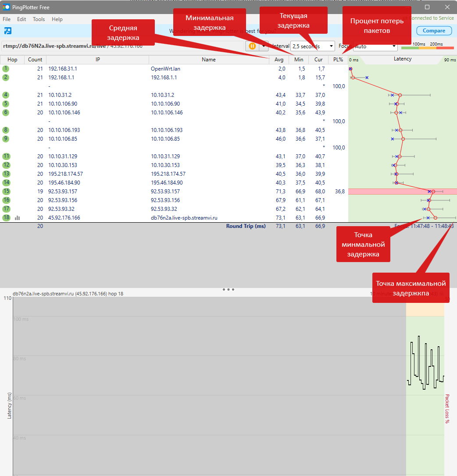Click the Cur column header

(318, 60)
